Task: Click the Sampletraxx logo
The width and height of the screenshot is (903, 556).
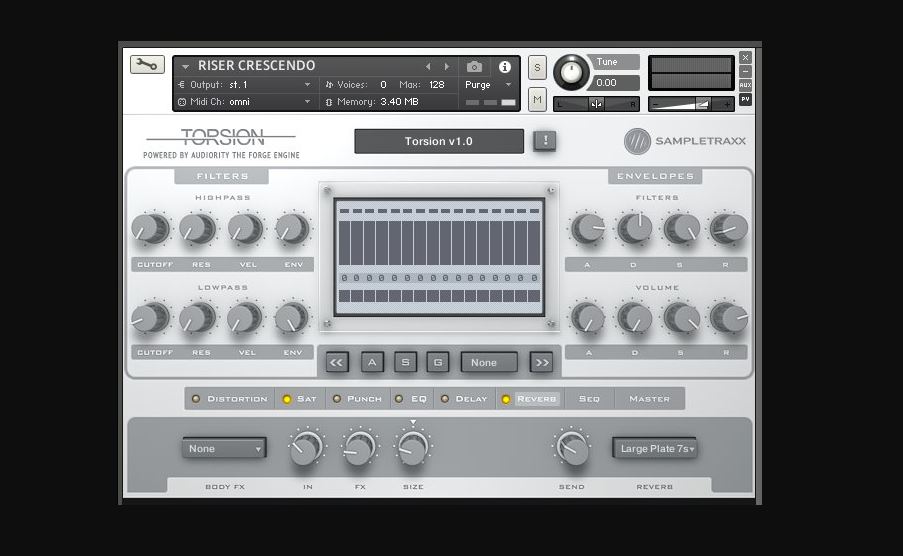Action: [x=685, y=141]
